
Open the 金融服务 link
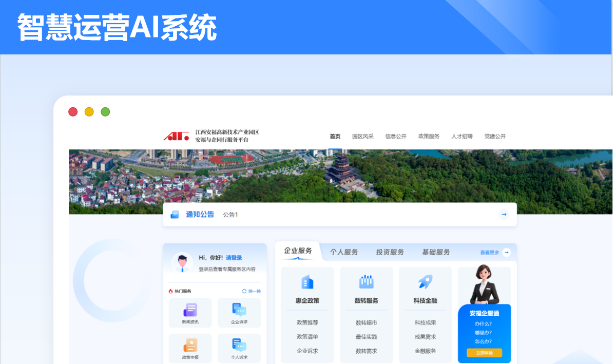coord(425,351)
